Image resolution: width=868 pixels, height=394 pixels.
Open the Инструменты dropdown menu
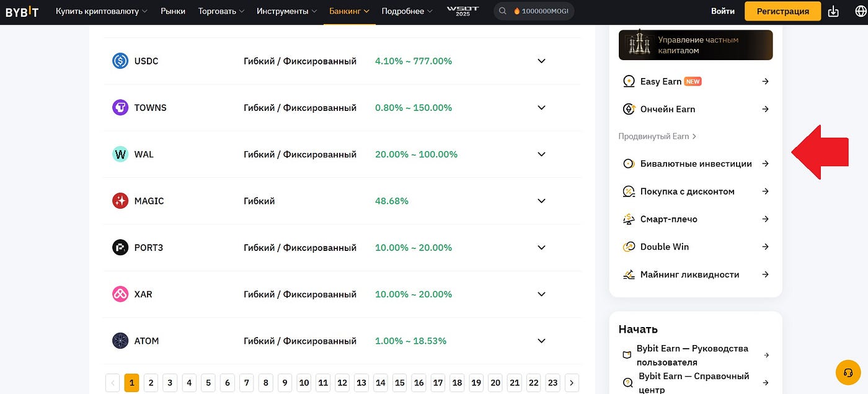282,11
